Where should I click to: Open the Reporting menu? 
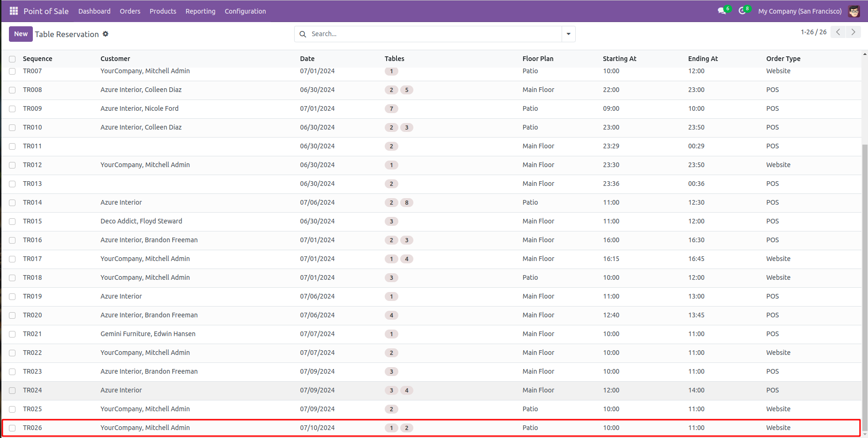click(x=200, y=11)
